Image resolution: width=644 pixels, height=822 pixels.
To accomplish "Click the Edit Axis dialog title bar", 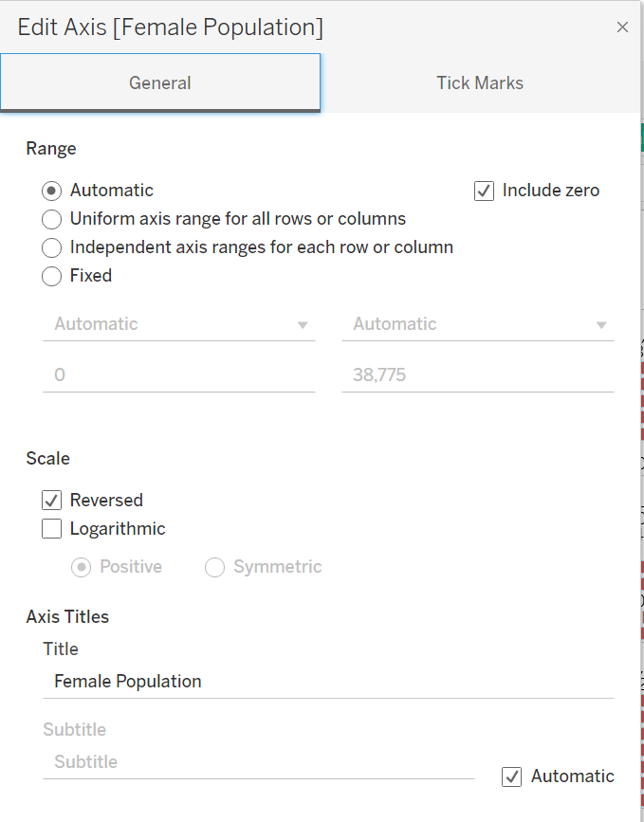I will [285, 27].
